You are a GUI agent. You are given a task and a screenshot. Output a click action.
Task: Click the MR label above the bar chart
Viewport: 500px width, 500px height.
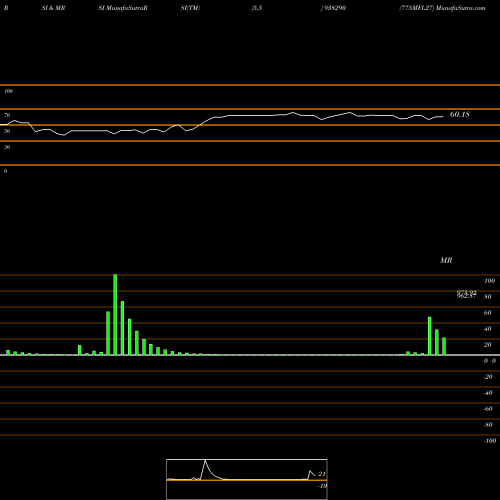click(x=446, y=260)
